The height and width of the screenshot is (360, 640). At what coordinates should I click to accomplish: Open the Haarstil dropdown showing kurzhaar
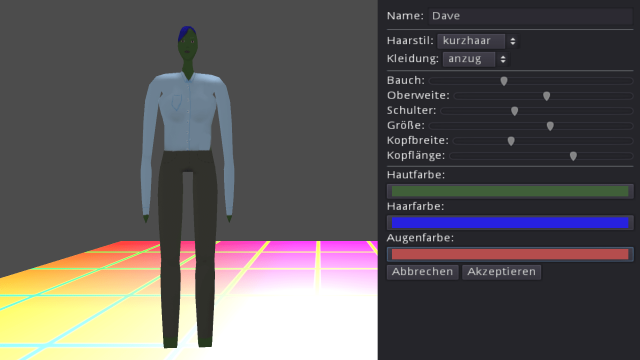coord(478,41)
